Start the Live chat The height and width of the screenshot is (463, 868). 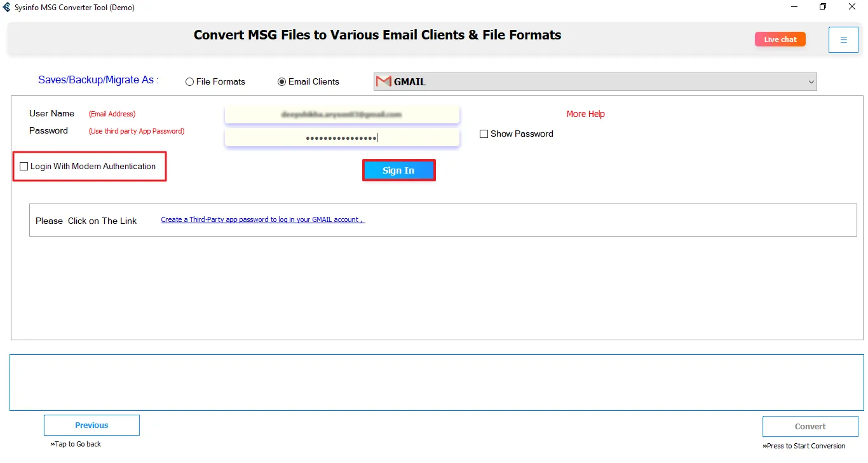(780, 39)
